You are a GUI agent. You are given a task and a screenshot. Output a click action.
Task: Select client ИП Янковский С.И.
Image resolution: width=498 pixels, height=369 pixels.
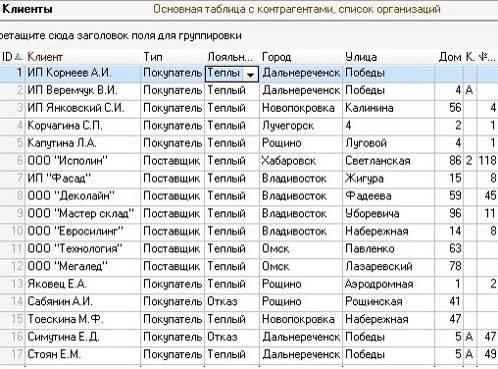76,108
